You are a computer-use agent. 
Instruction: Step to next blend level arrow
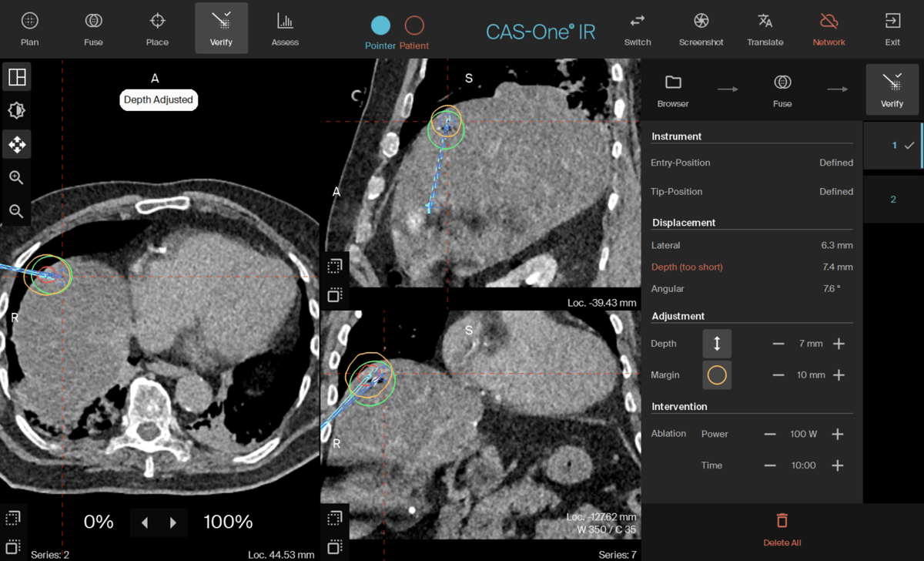pos(172,523)
